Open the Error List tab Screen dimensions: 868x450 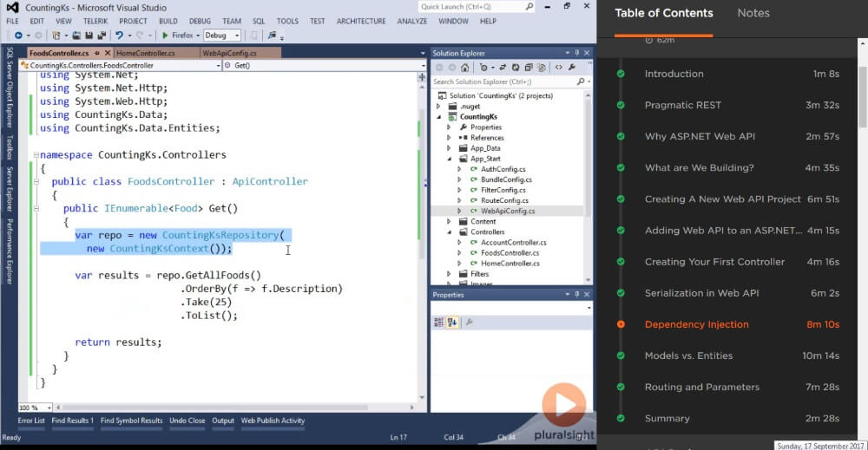(31, 421)
